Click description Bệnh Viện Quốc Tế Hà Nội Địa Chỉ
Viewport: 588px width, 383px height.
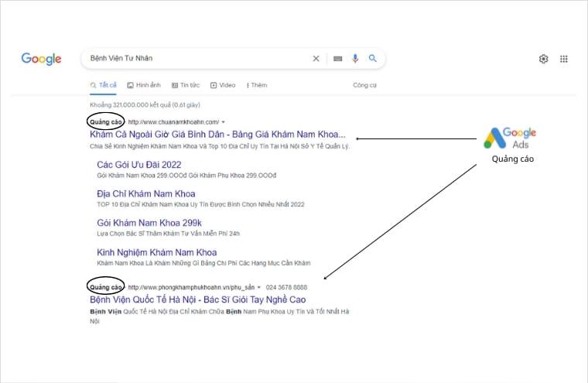click(220, 316)
